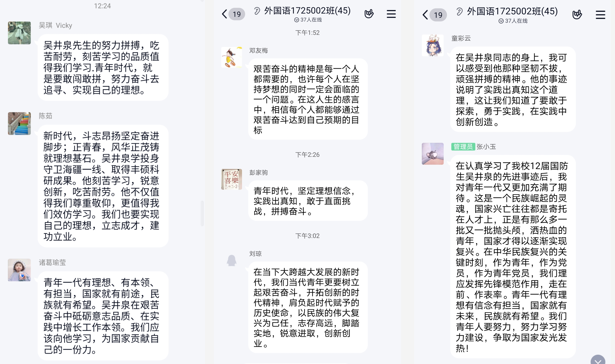
Task: Expand the 37人在线 indicator in the middle chat
Action: 308,20
